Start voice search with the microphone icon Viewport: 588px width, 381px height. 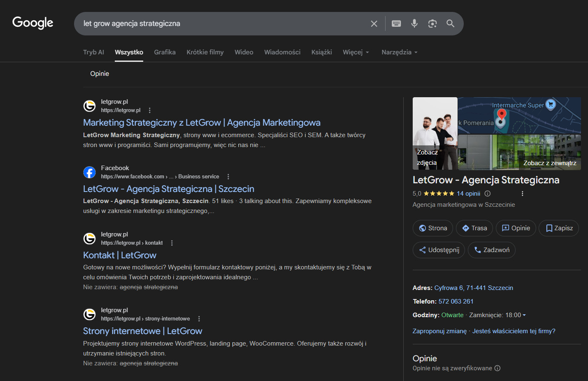[414, 23]
